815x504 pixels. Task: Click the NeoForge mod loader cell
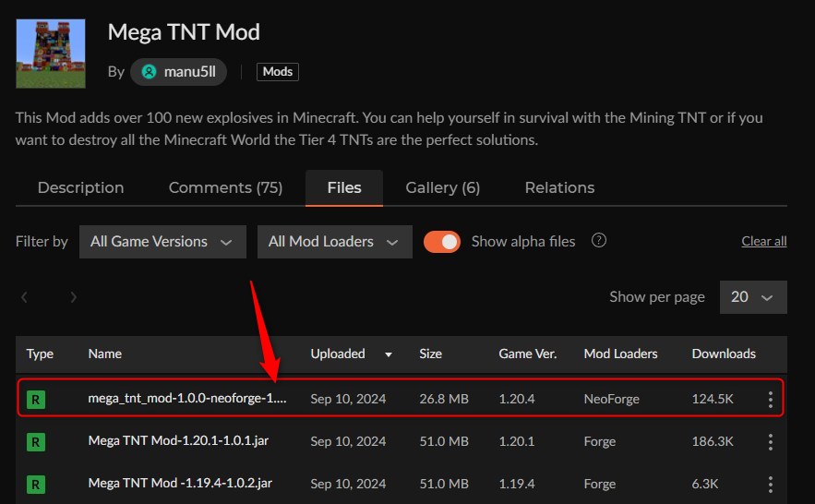(611, 399)
